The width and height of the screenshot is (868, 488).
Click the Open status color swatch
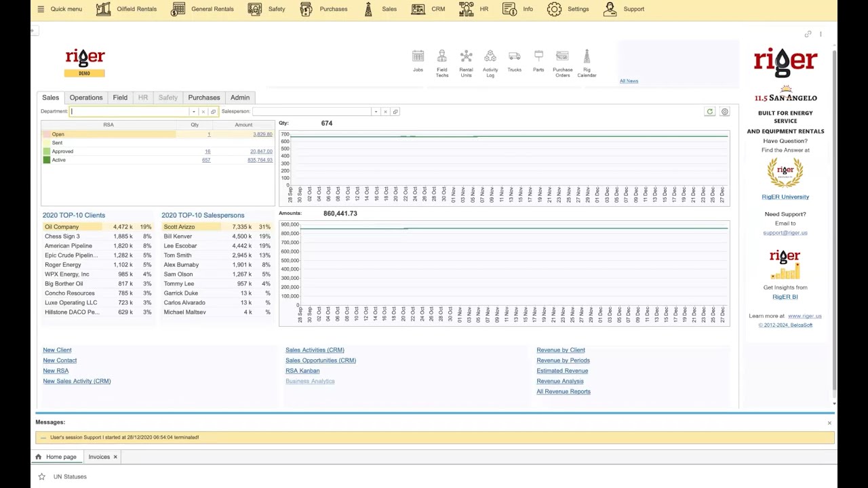point(46,134)
